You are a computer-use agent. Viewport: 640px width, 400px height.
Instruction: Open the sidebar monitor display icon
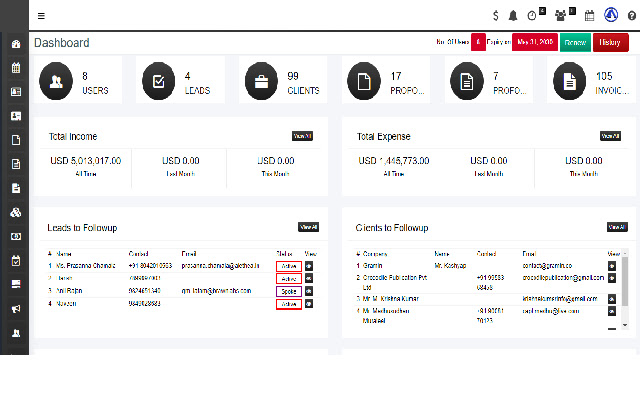(16, 284)
